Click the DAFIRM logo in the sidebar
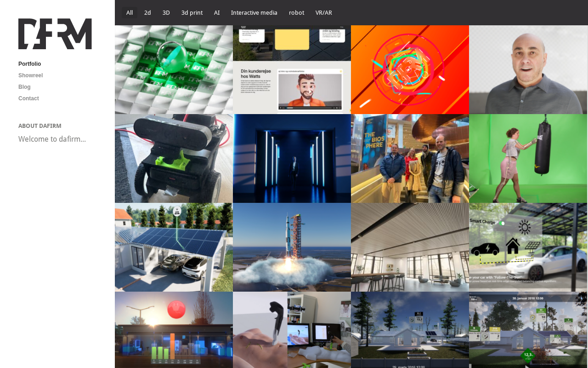 tap(55, 34)
